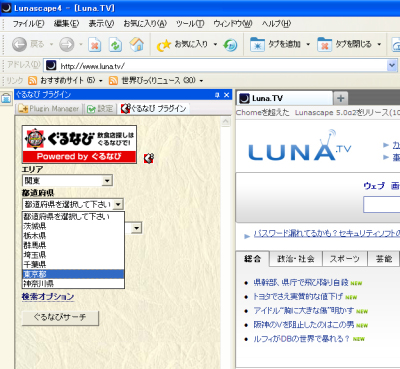Click 検索オプション link
Image resolution: width=400 pixels, height=369 pixels.
point(48,297)
